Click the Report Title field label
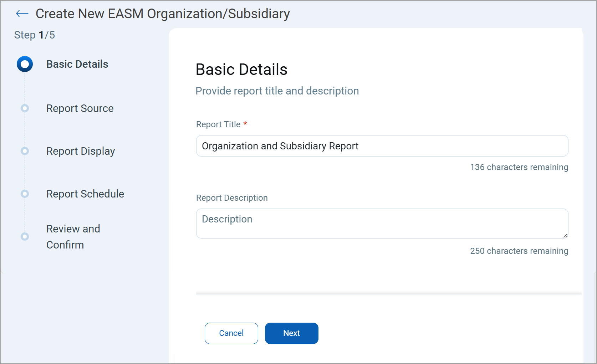Screen dimensions: 597x364 [218, 124]
